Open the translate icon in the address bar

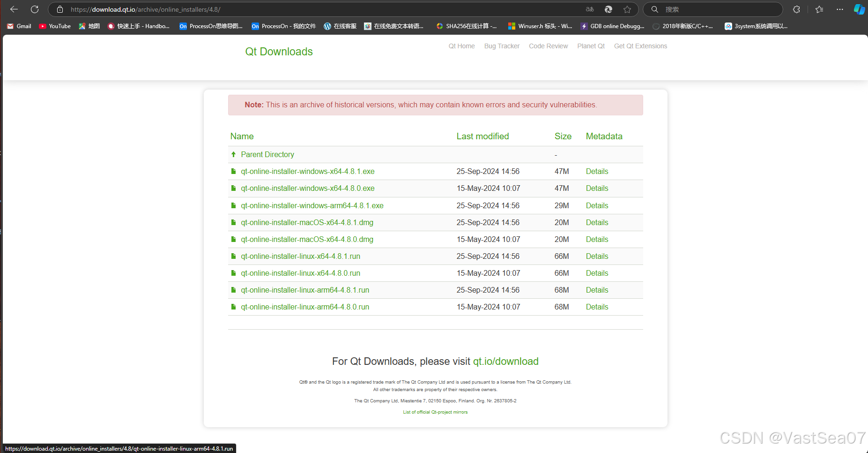click(x=590, y=9)
